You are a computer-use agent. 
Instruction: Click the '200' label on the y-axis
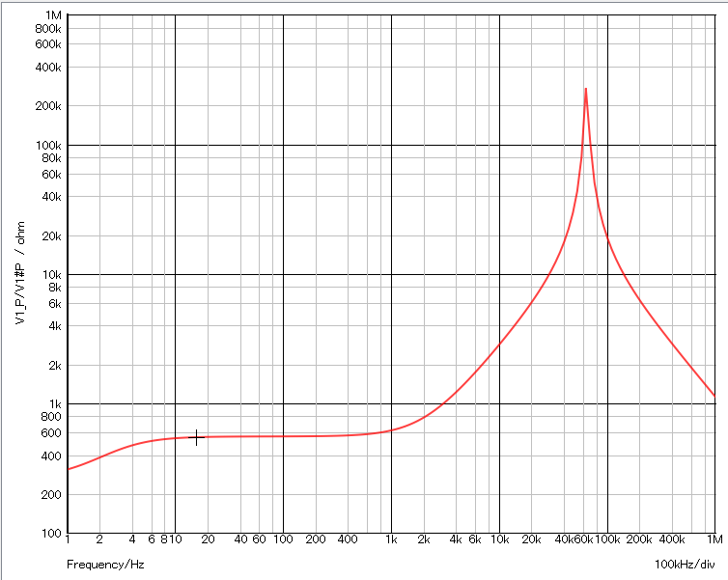(x=51, y=495)
